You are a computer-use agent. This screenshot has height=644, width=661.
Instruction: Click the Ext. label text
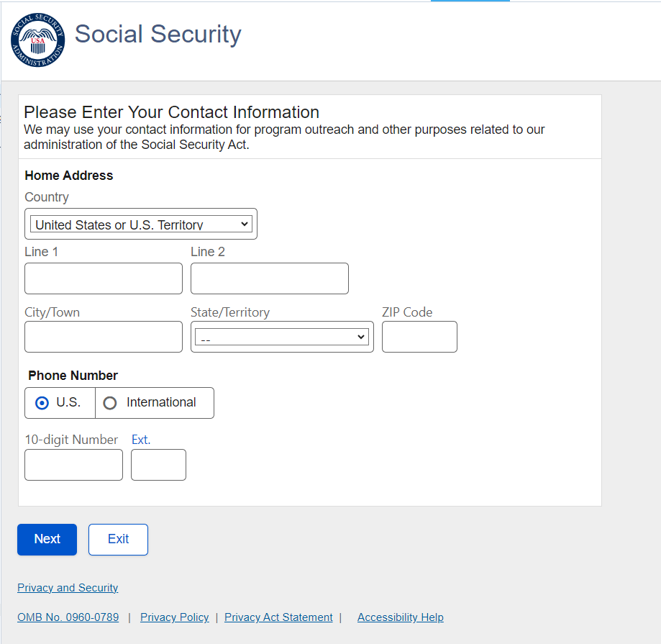(x=141, y=440)
